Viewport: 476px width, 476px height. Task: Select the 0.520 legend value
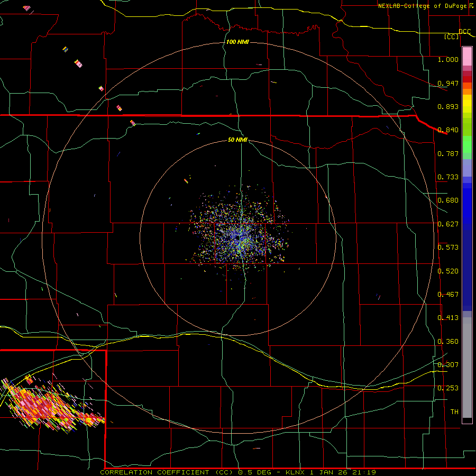[x=448, y=271]
